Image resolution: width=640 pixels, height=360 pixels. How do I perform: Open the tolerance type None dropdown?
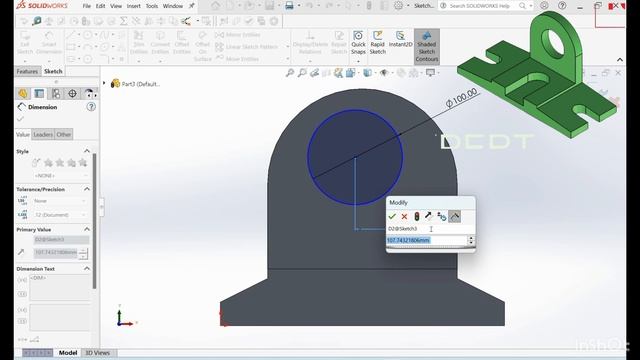[61, 201]
